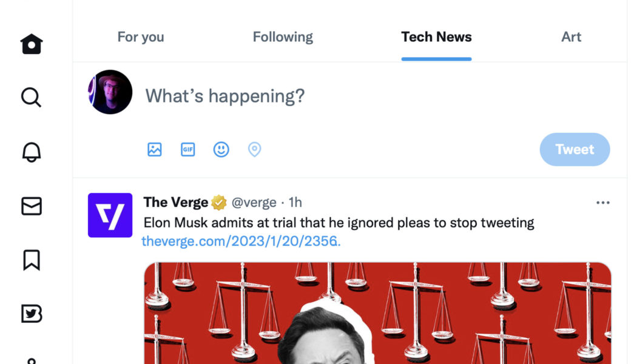Viewport: 637px width, 364px height.
Task: Add location to your tweet
Action: click(x=254, y=149)
